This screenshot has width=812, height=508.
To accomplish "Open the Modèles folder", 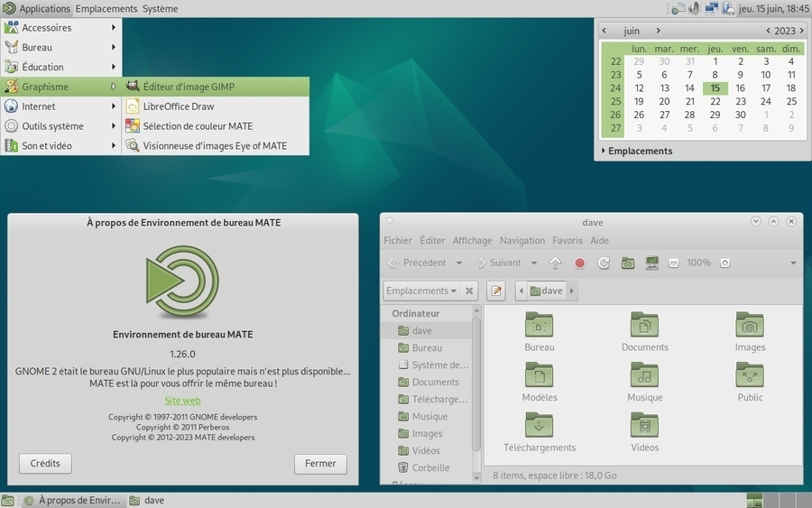I will pos(540,383).
